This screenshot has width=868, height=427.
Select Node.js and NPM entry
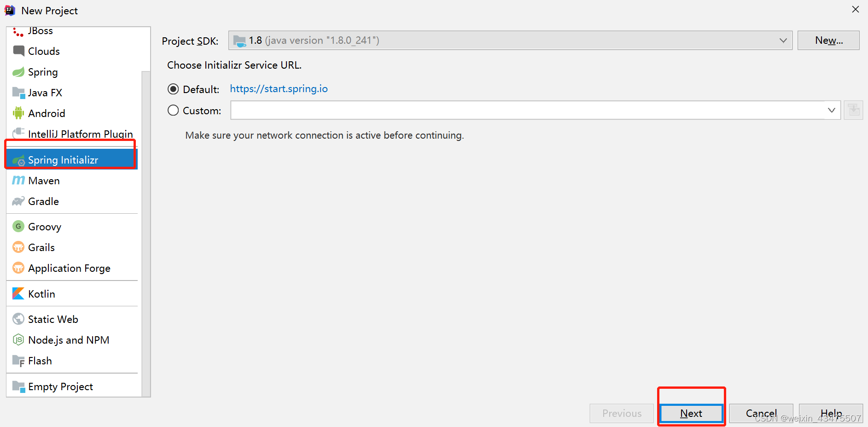(x=72, y=340)
